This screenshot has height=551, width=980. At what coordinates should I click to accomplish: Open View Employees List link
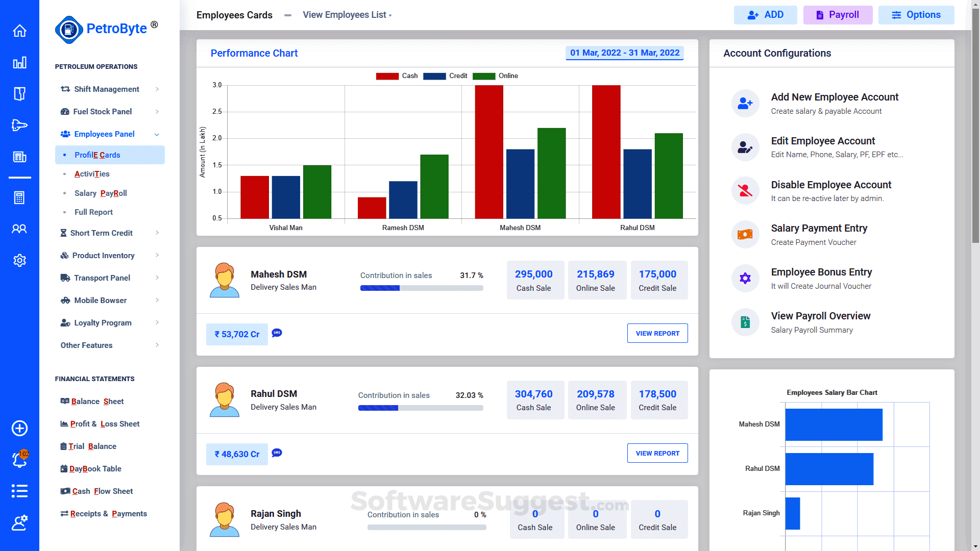tap(344, 15)
